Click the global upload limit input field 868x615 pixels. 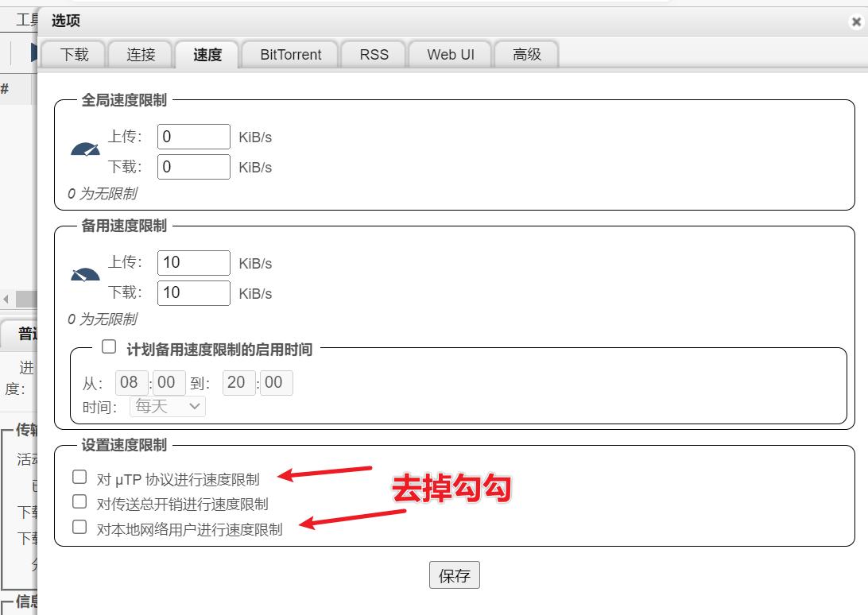click(x=193, y=136)
